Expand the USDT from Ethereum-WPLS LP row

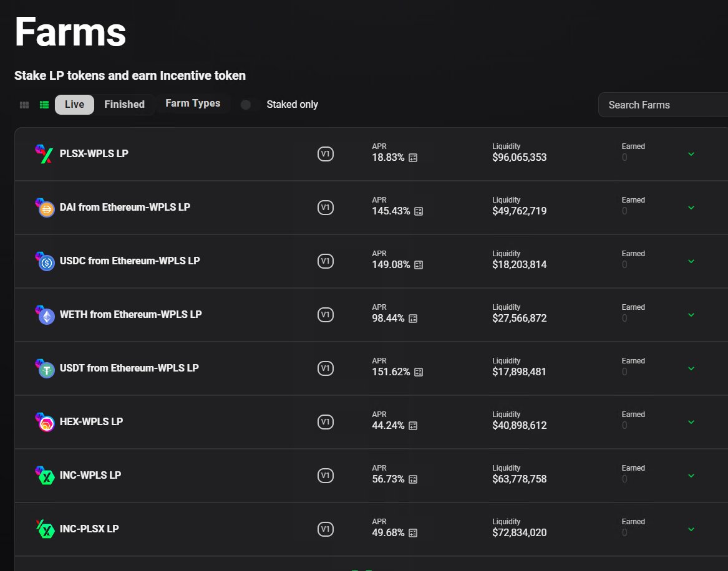point(691,368)
